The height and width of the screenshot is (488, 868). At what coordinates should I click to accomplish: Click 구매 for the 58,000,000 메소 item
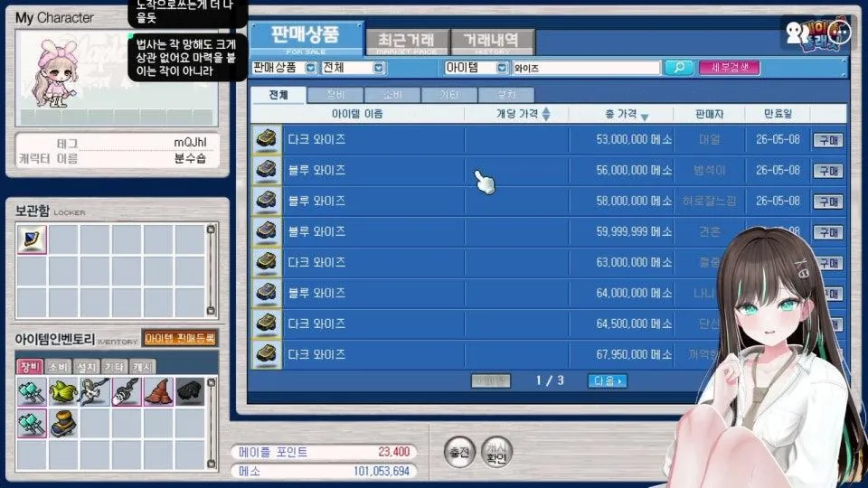point(828,202)
